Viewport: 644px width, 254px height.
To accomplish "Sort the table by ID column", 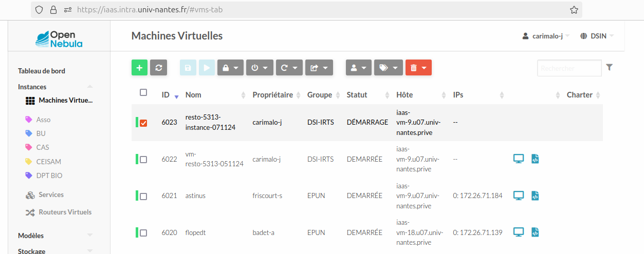I will pos(170,95).
